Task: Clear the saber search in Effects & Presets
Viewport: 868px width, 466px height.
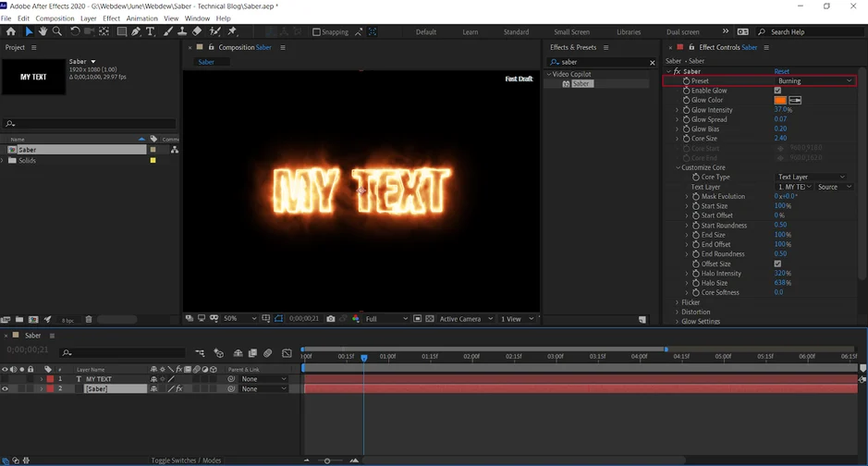Action: (x=652, y=63)
